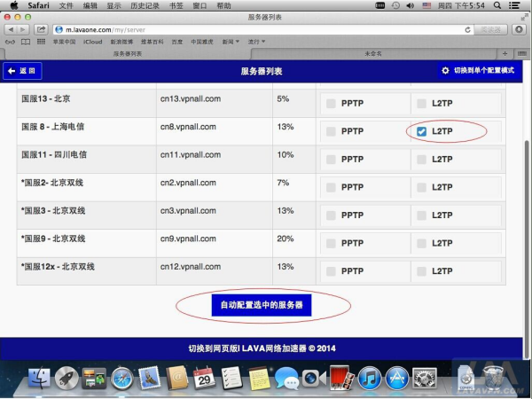Check PPTP for 国服13 - 北京
Image resolution: width=532 pixels, height=399 pixels.
coord(331,104)
